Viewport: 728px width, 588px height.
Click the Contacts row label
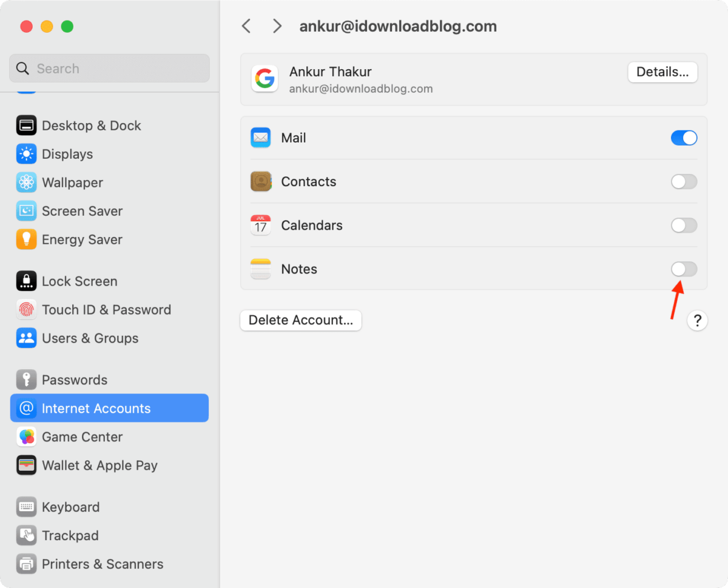point(309,182)
